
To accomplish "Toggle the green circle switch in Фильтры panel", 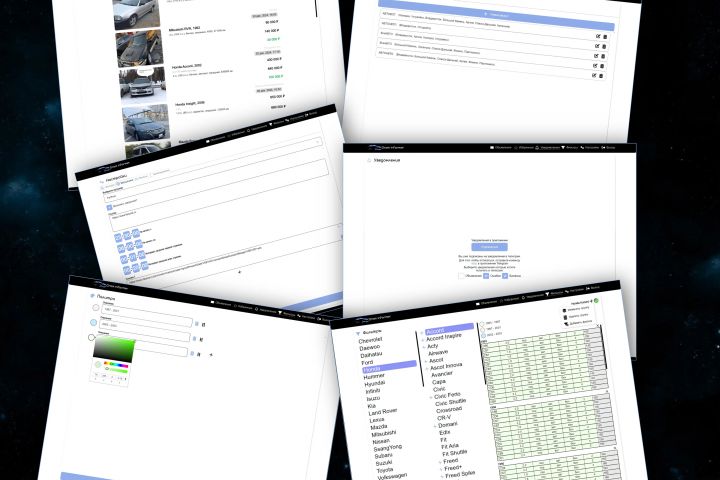I will click(596, 301).
